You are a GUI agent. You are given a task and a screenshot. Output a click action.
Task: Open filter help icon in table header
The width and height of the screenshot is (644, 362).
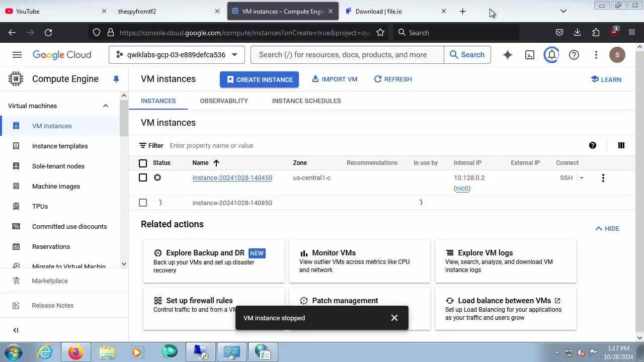[x=593, y=145]
